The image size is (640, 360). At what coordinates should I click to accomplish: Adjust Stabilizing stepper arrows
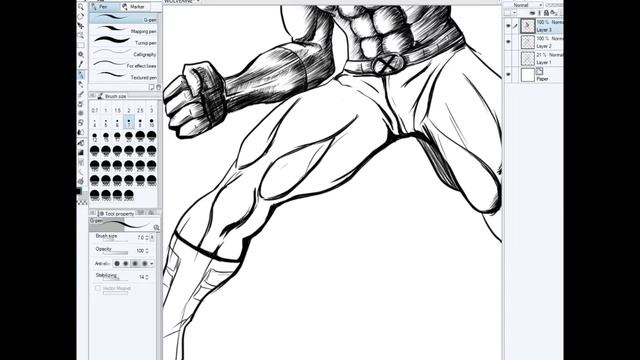pyautogui.click(x=147, y=277)
